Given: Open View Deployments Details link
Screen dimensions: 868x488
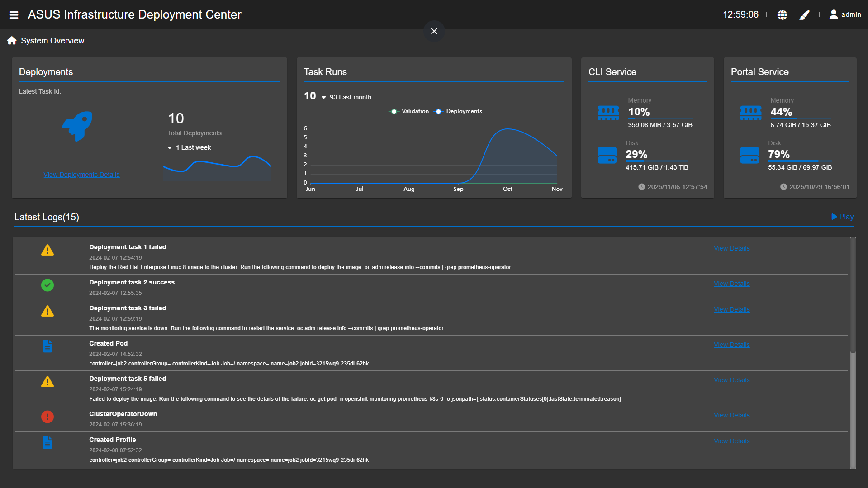Looking at the screenshot, I should coord(81,175).
